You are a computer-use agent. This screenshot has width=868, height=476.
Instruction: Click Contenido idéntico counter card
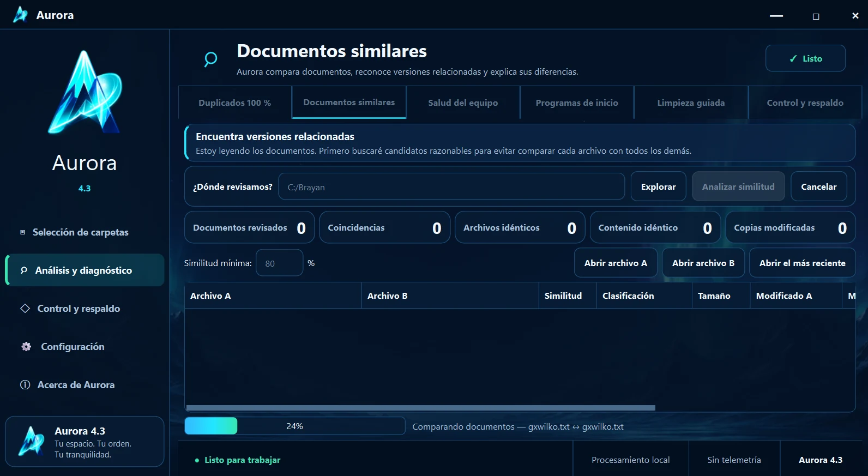pos(655,227)
